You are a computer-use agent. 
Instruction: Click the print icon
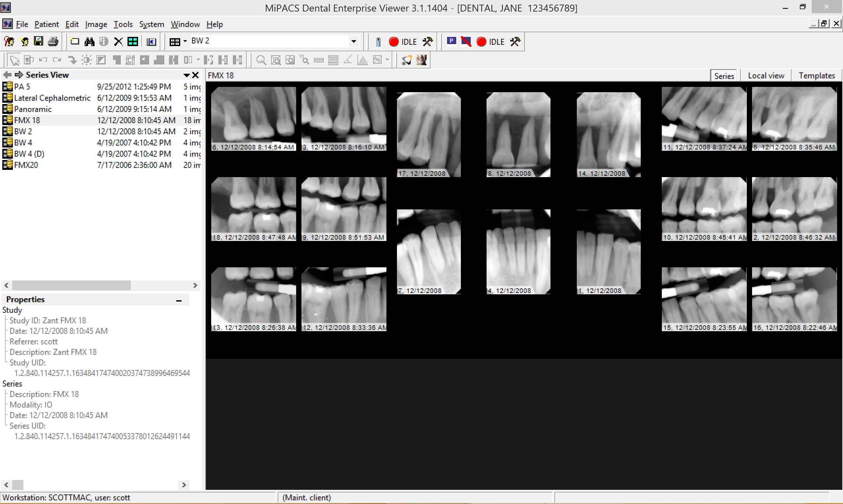pos(53,42)
